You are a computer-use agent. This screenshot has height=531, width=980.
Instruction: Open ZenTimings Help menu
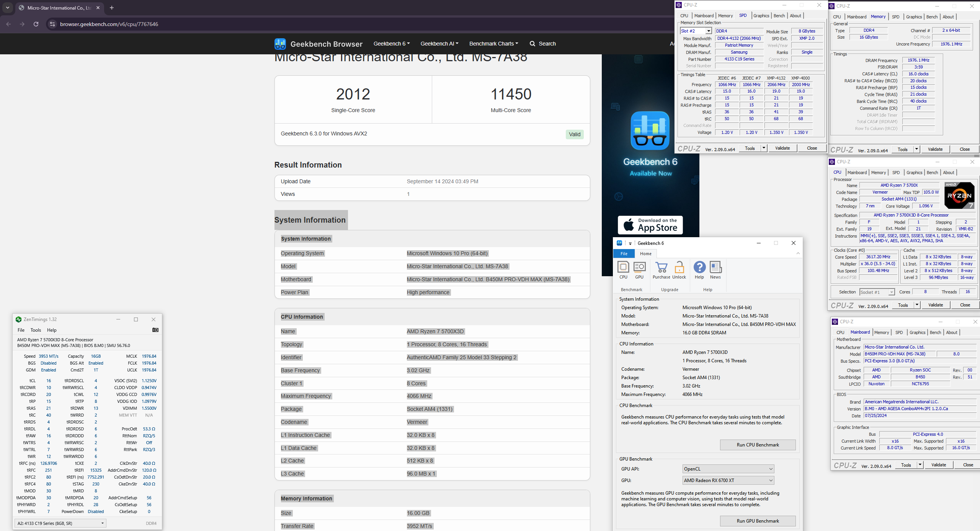pyautogui.click(x=52, y=330)
